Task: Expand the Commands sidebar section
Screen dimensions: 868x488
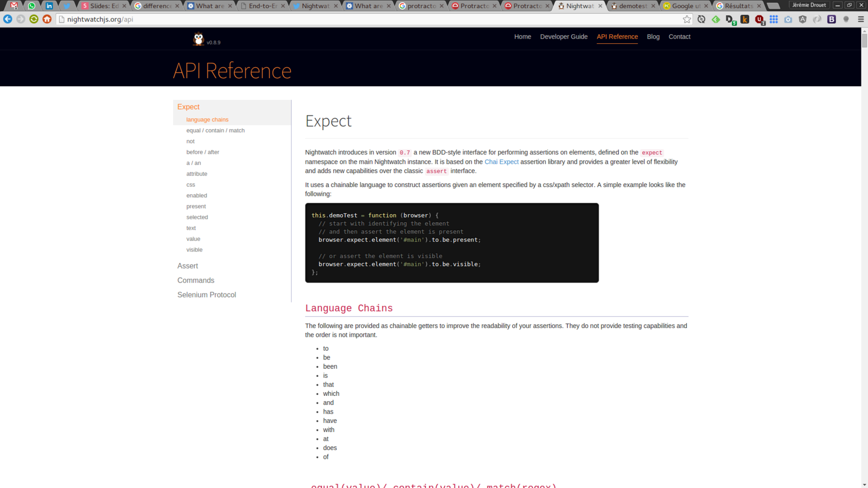Action: [x=196, y=280]
